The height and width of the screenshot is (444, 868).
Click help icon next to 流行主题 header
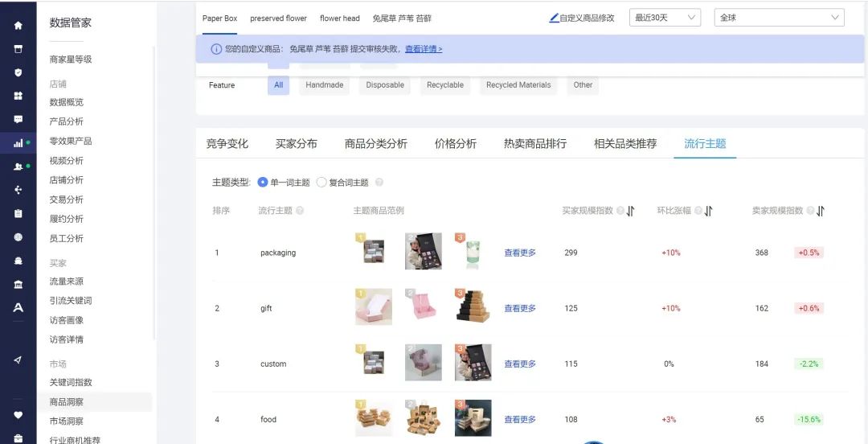(300, 211)
